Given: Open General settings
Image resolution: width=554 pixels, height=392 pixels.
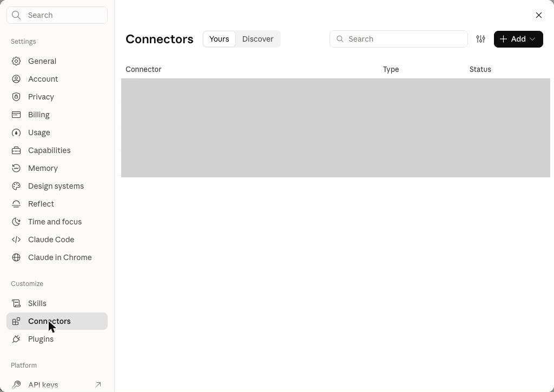Looking at the screenshot, I should (57, 61).
